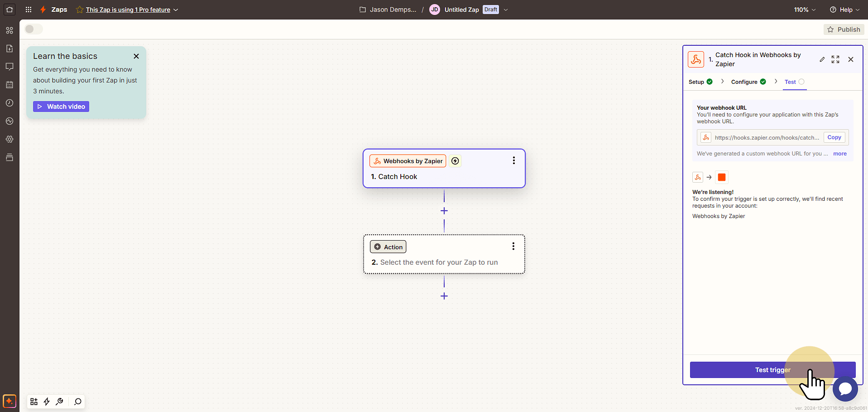The height and width of the screenshot is (412, 868).
Task: Open the Action step three-dot menu
Action: tap(513, 246)
